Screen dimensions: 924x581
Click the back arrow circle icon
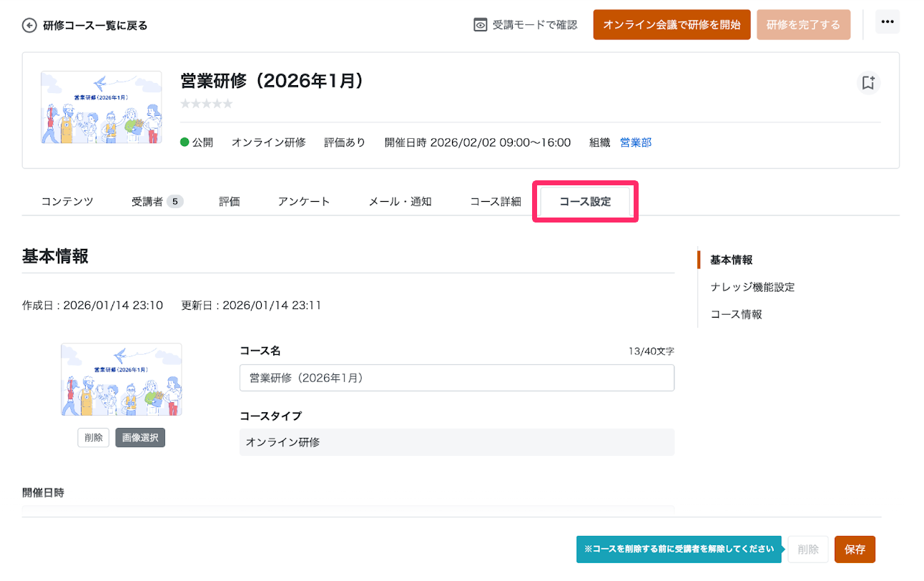pyautogui.click(x=29, y=26)
